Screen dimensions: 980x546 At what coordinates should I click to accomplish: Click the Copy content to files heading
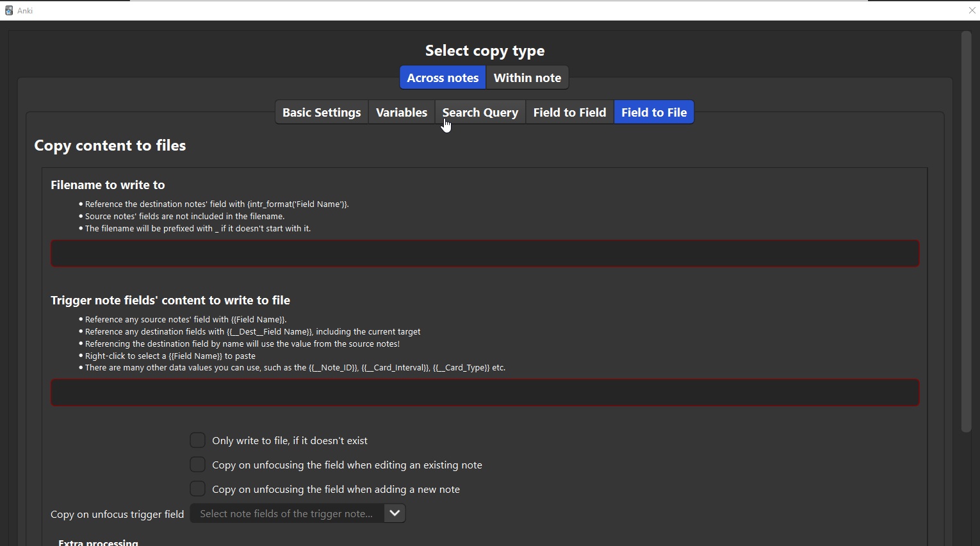click(110, 145)
